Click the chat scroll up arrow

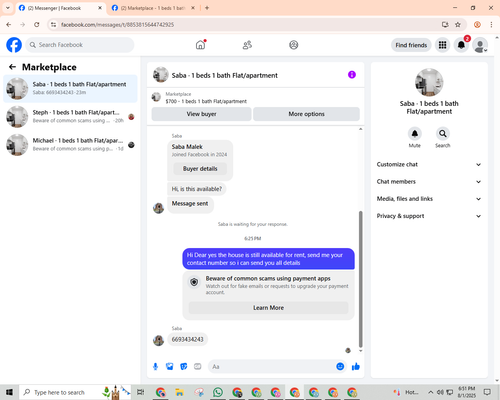click(x=360, y=129)
